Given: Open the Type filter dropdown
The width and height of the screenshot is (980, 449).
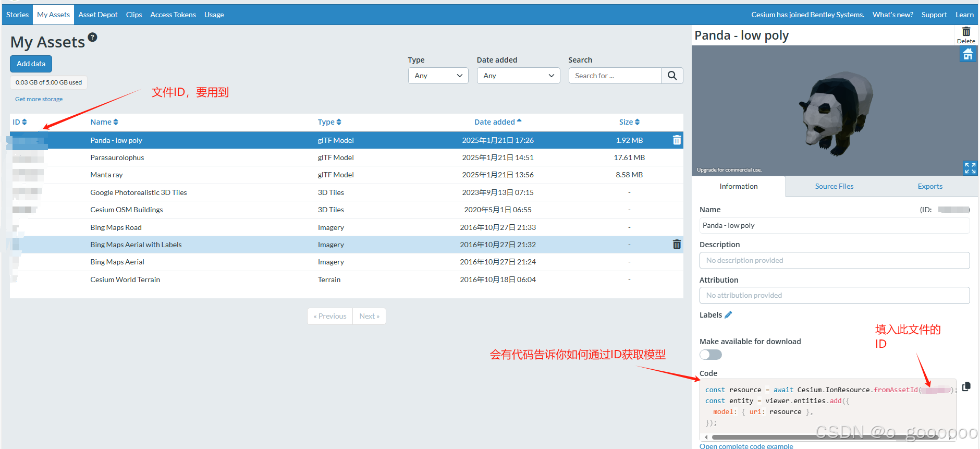Looking at the screenshot, I should tap(438, 76).
